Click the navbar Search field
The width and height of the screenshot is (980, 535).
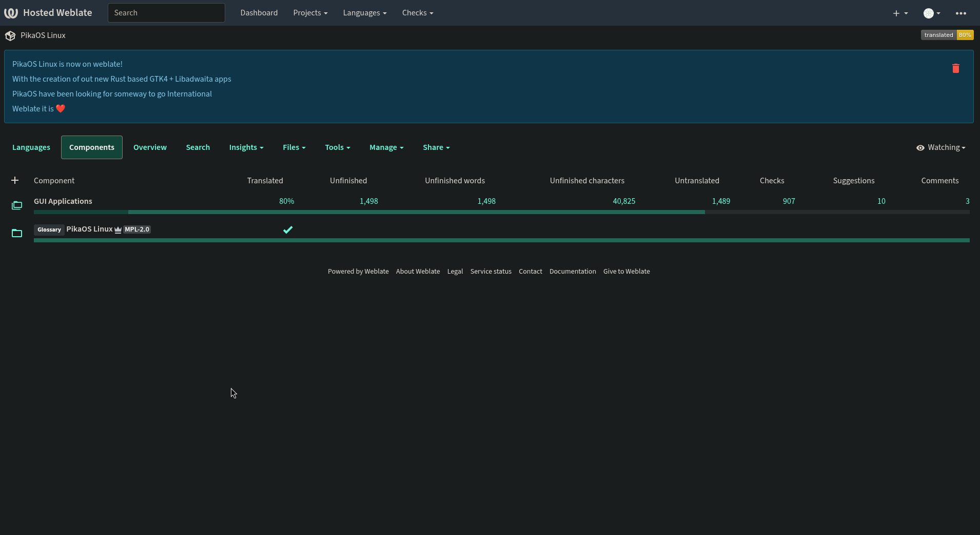point(166,13)
